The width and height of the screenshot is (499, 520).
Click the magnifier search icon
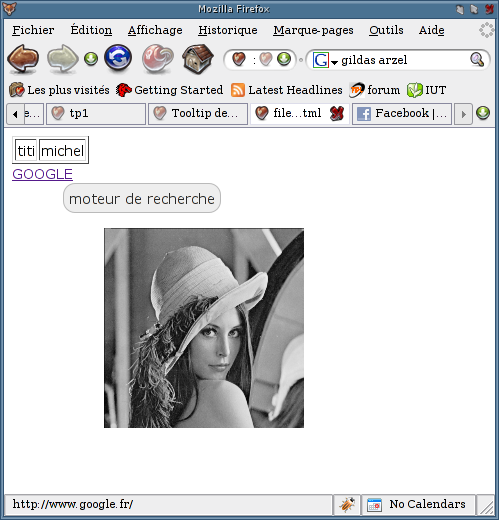(x=477, y=60)
